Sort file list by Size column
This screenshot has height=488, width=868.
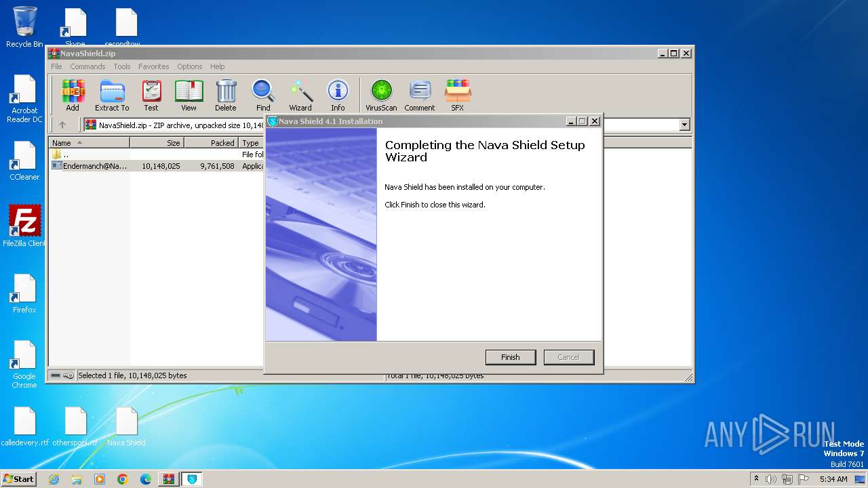coord(157,143)
